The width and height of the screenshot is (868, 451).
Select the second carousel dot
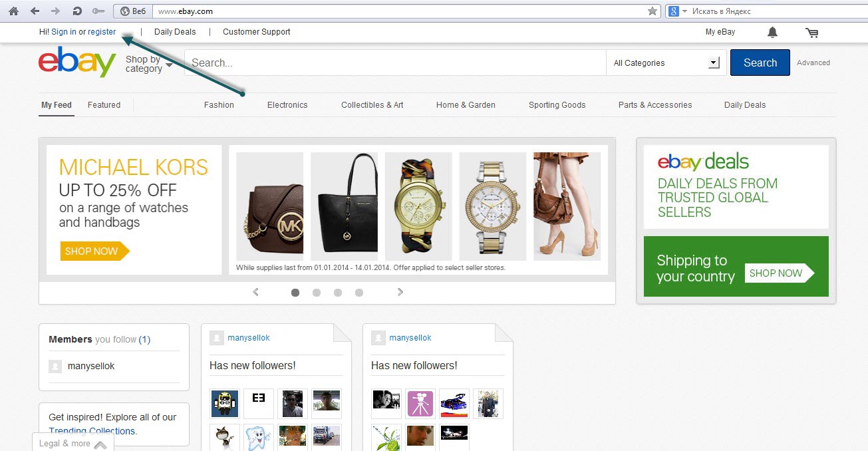coord(317,293)
